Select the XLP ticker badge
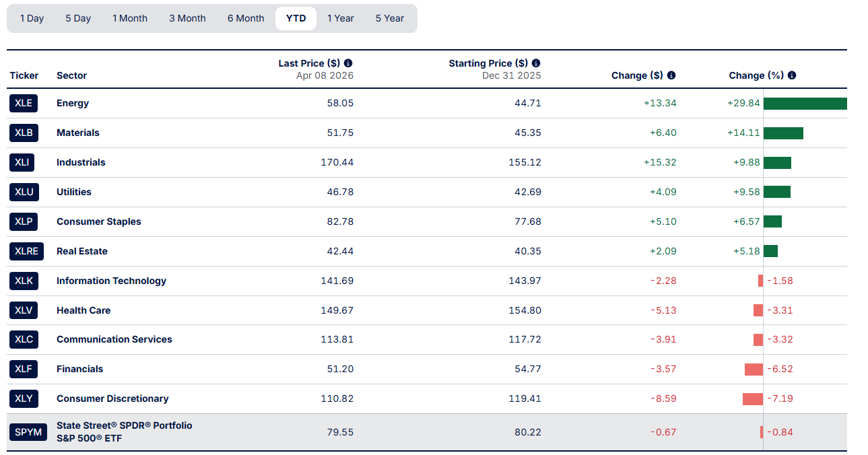The width and height of the screenshot is (868, 455). (24, 221)
